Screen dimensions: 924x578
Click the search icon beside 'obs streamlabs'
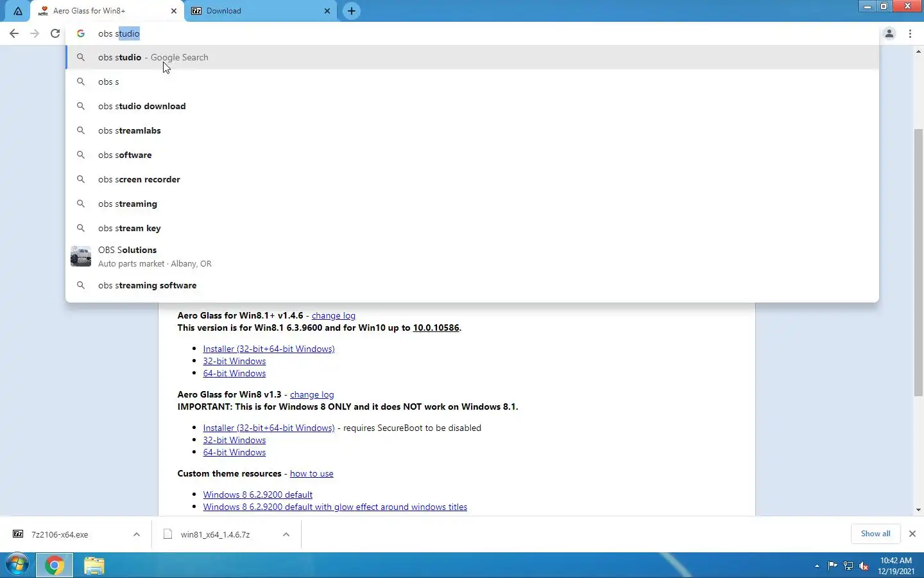pyautogui.click(x=81, y=130)
